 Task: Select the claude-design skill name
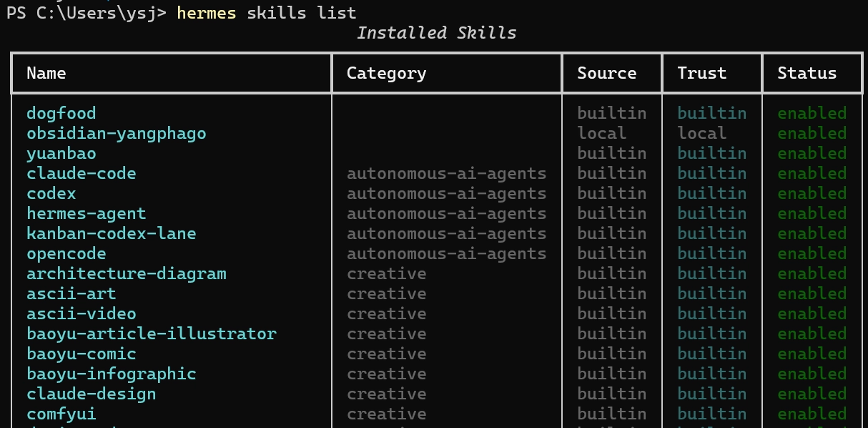(92, 394)
